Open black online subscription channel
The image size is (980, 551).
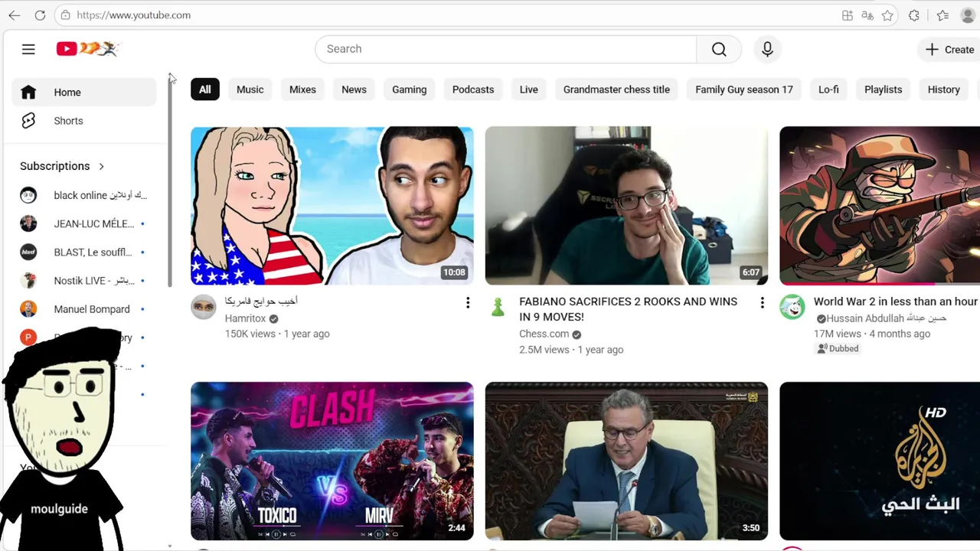coord(84,195)
